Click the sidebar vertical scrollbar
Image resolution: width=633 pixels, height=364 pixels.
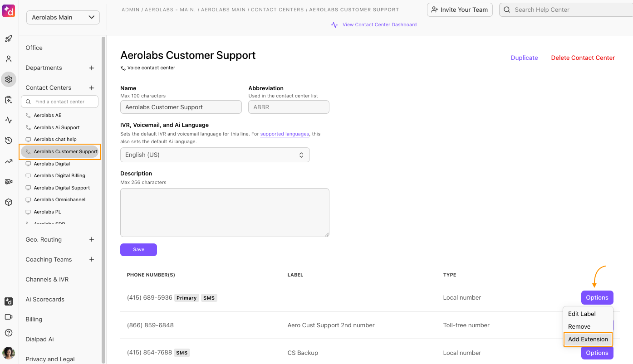point(103,199)
